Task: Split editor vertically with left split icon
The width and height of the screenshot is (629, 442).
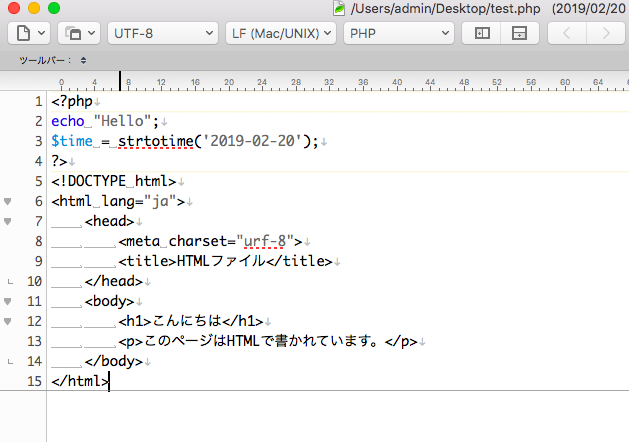Action: click(x=482, y=33)
